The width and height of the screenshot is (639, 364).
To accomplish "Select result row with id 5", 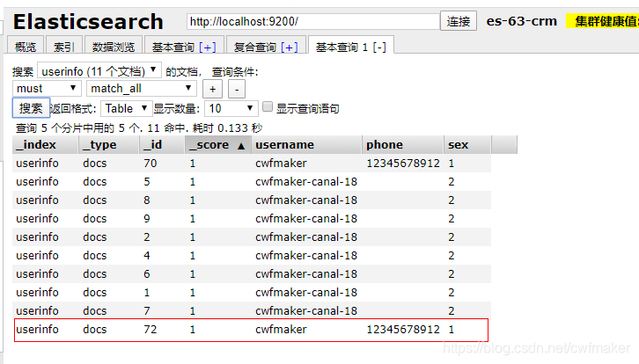I will [x=252, y=182].
